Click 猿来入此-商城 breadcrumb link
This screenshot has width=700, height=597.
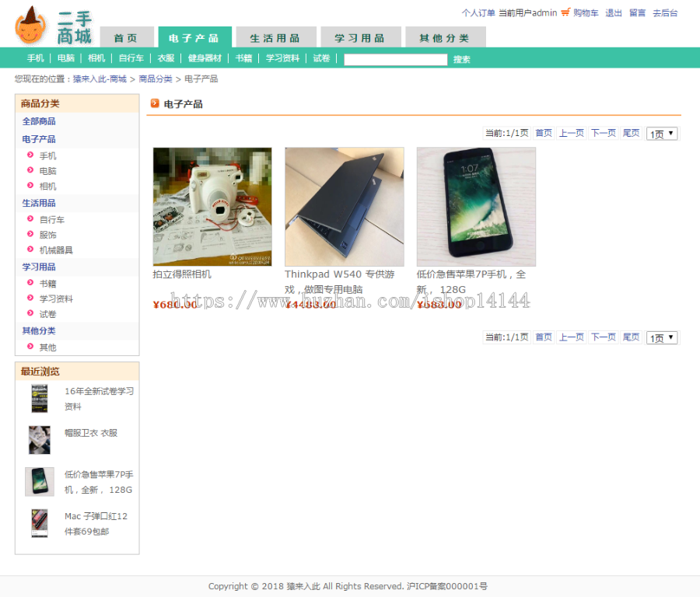tap(100, 79)
